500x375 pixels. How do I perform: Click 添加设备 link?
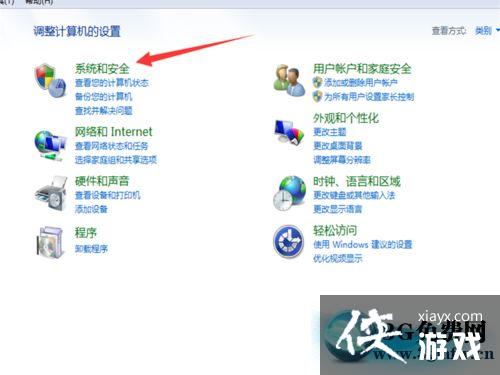(x=91, y=209)
